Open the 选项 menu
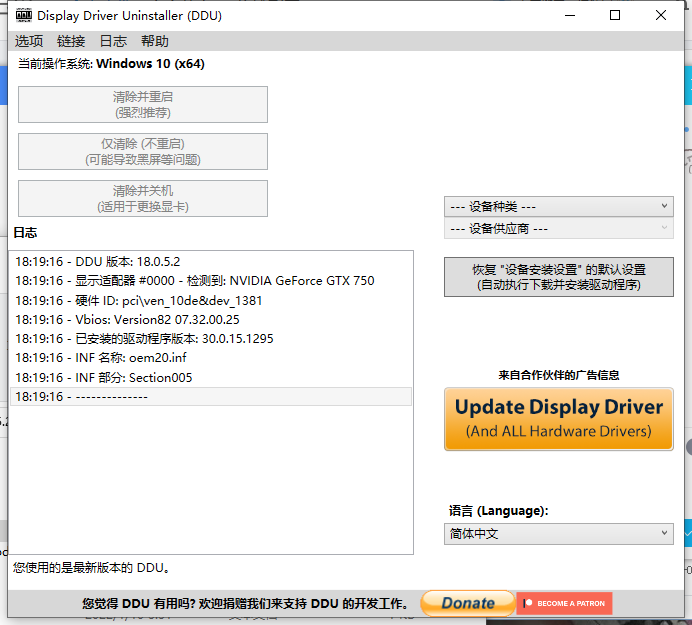This screenshot has width=692, height=625. pos(29,41)
